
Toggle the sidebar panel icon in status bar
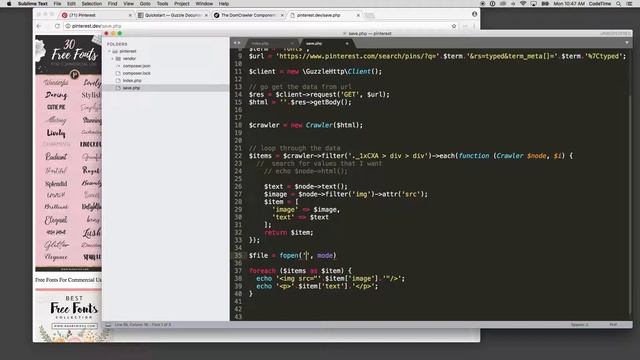[x=108, y=325]
